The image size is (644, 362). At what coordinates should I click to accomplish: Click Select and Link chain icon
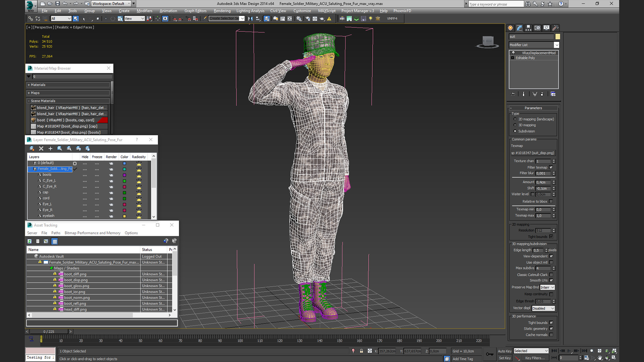(x=31, y=19)
